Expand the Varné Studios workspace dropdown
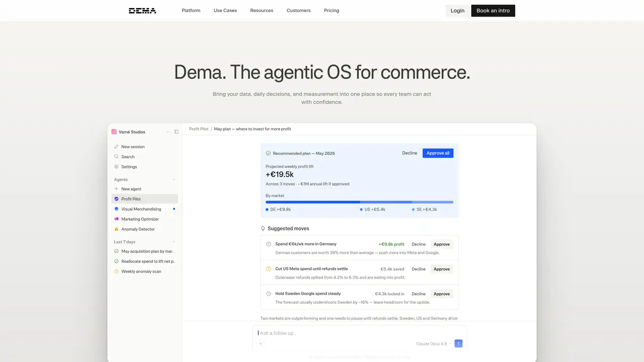 coord(168,132)
